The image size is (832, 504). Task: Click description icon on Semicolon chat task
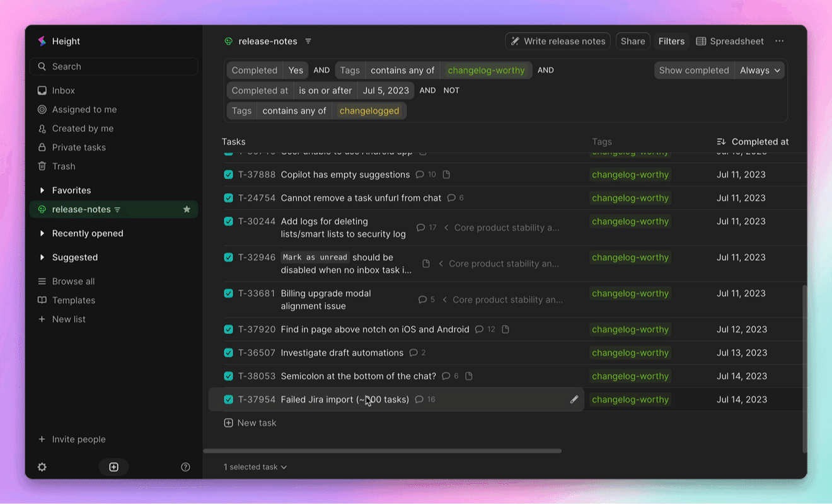(x=469, y=376)
